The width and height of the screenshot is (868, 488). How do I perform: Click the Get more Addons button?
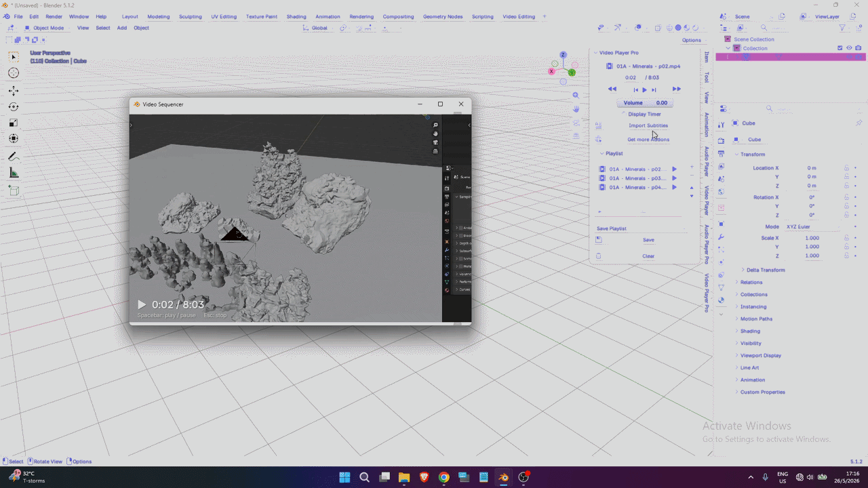coord(648,140)
